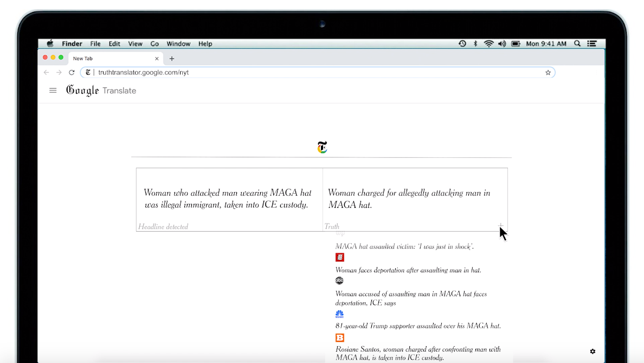
Task: Open 'MAGA hat assaulted victim' headline
Action: (404, 246)
